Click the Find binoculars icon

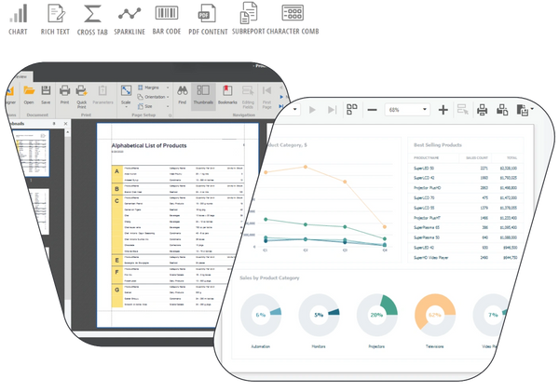(183, 90)
